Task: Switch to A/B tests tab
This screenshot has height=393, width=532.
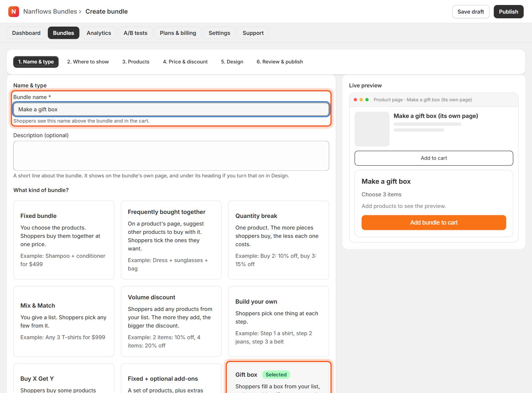Action: point(135,33)
